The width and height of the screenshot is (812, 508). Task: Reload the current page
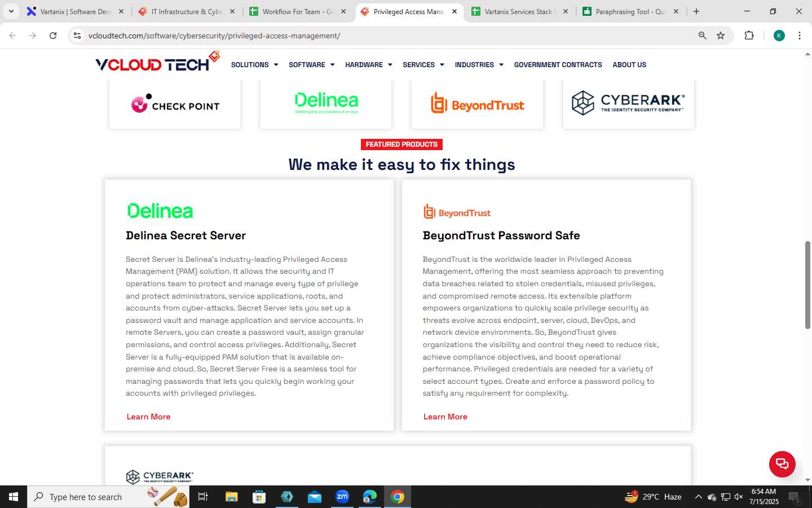tap(53, 36)
